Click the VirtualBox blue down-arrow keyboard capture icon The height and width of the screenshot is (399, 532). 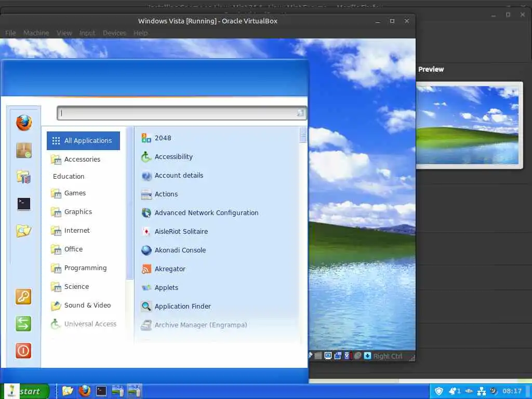[367, 355]
